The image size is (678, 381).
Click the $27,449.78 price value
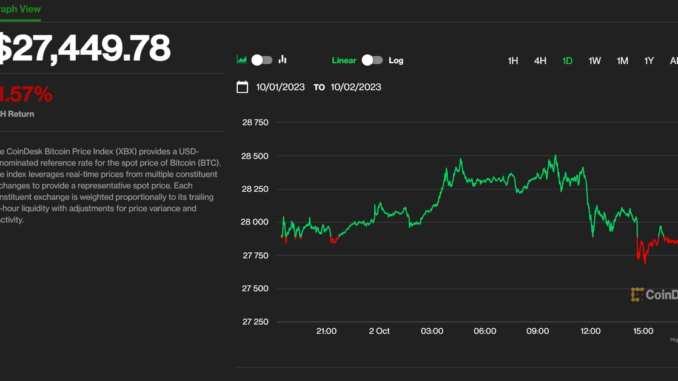[85, 48]
